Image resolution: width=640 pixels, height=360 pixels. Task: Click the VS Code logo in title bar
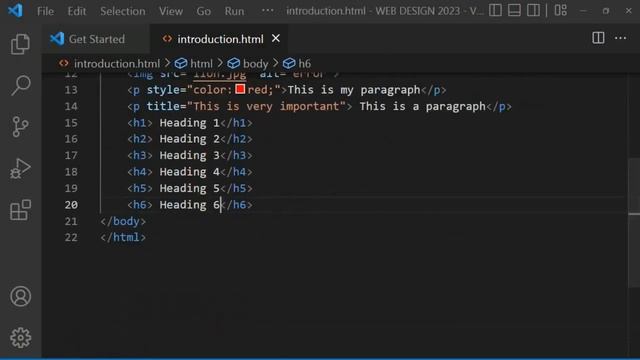coord(15,10)
